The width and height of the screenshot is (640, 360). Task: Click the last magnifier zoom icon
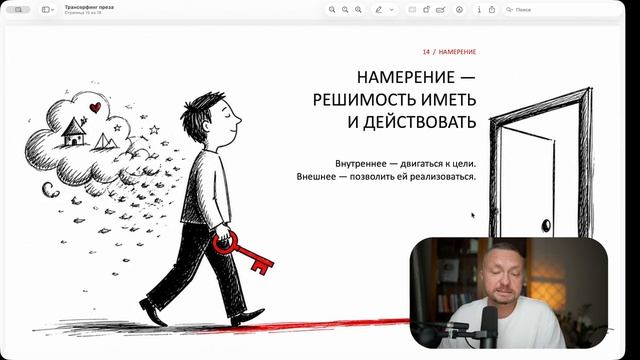point(358,9)
